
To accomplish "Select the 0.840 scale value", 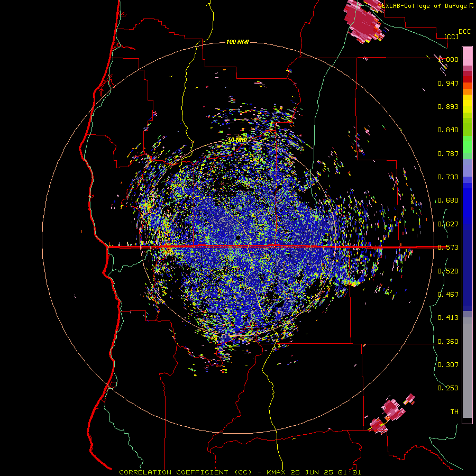I will [x=448, y=130].
